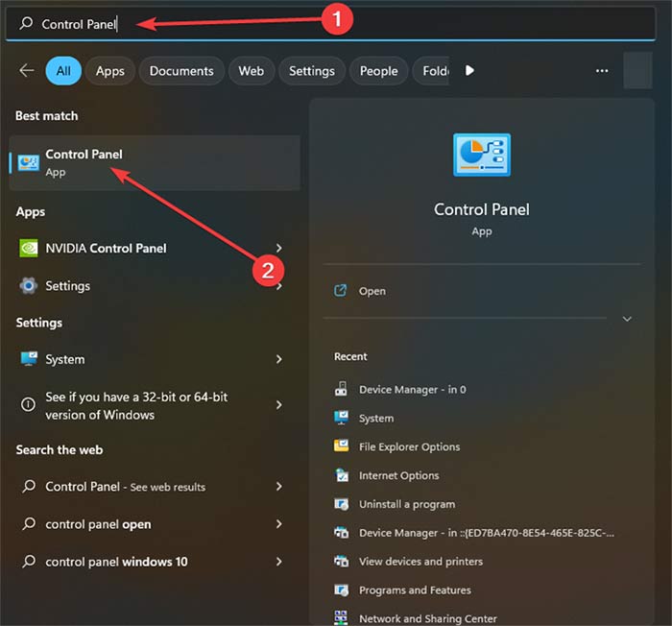Select the System label under Settings
Image resolution: width=672 pixels, height=626 pixels.
click(64, 359)
